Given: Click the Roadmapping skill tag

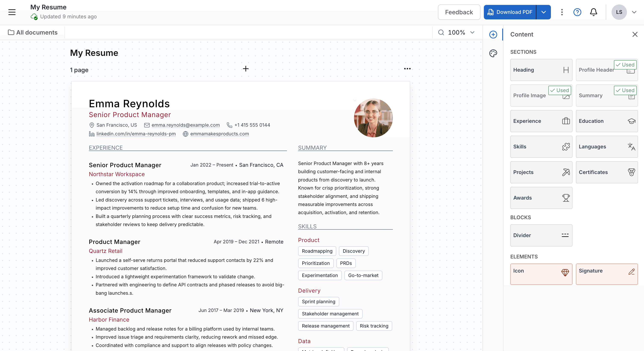Looking at the screenshot, I should click(317, 251).
